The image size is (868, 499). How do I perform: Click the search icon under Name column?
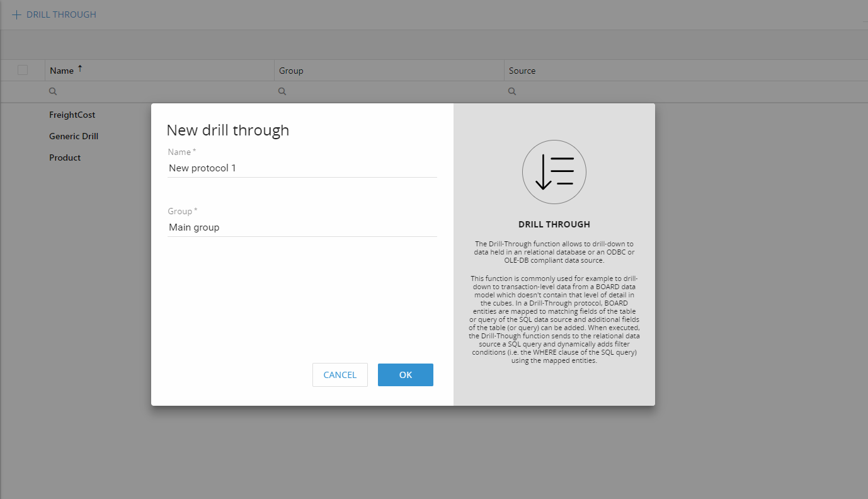53,91
